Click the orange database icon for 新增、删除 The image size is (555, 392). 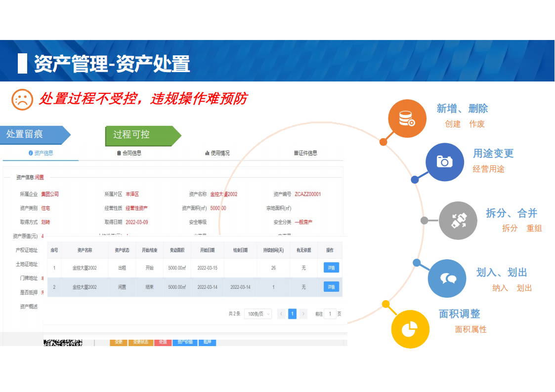pos(407,118)
